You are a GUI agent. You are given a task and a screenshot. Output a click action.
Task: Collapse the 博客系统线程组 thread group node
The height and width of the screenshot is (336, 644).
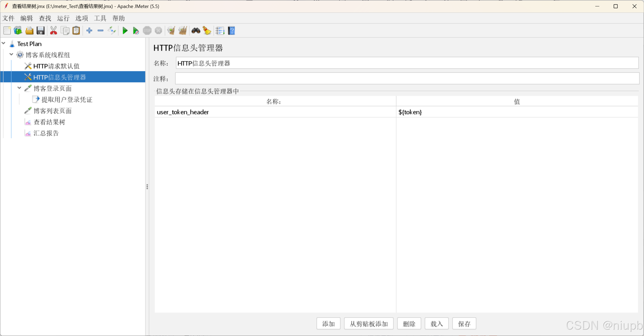coord(11,54)
